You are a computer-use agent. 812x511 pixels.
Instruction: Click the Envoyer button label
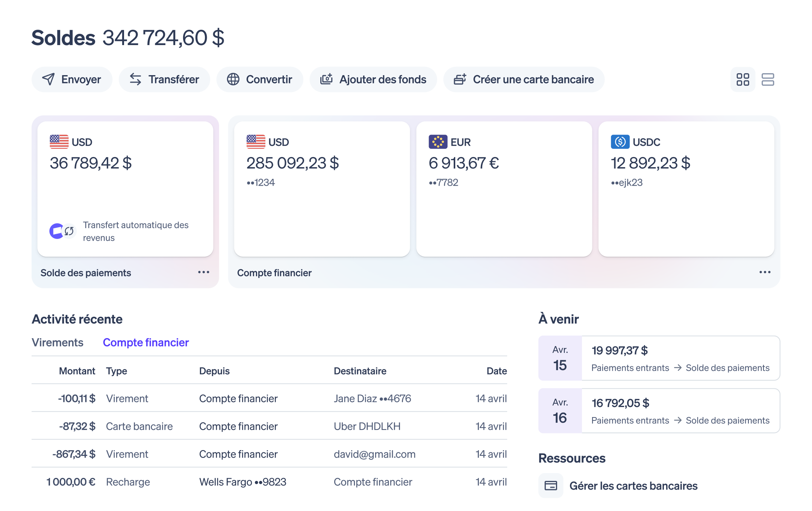(81, 79)
